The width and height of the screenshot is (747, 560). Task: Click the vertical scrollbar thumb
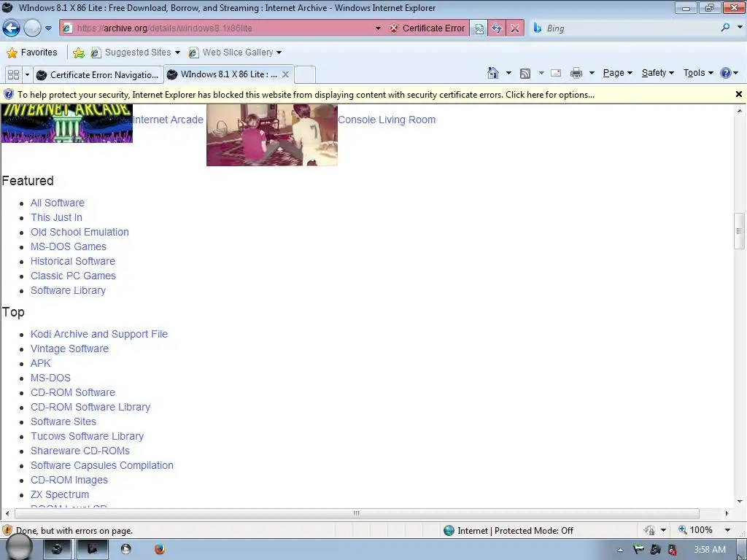740,231
